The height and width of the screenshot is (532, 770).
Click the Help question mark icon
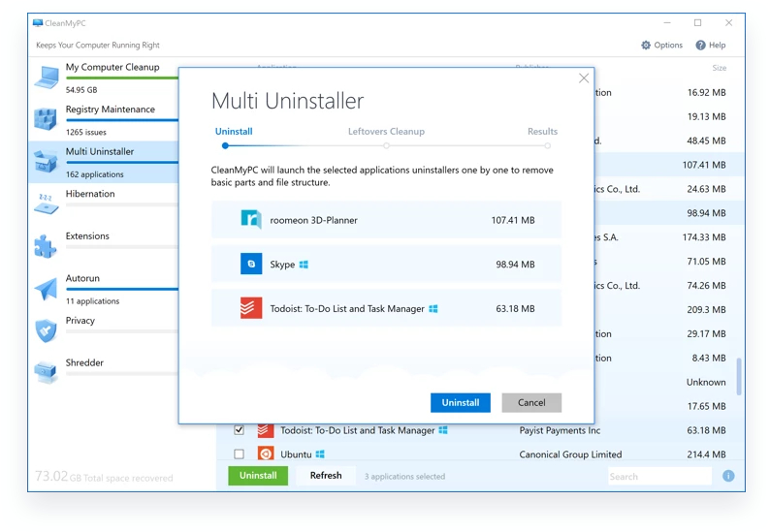700,46
